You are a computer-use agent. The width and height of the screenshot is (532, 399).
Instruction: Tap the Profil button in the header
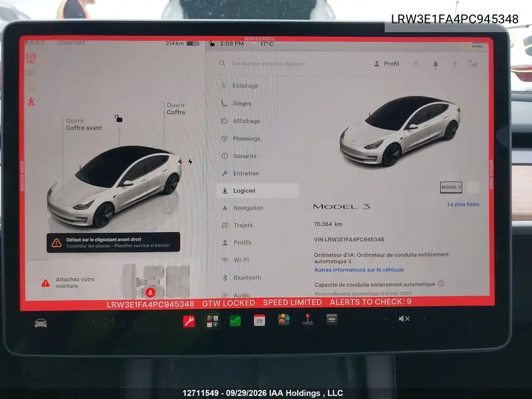pyautogui.click(x=387, y=64)
